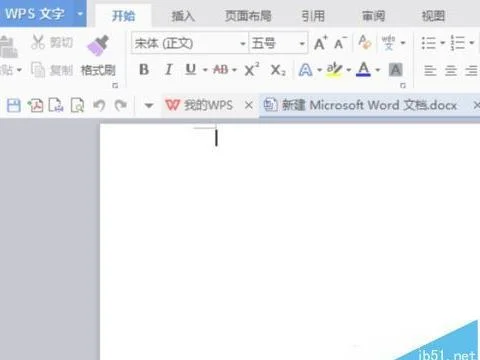The height and width of the screenshot is (360, 480).
Task: Undo the last action
Action: click(99, 105)
